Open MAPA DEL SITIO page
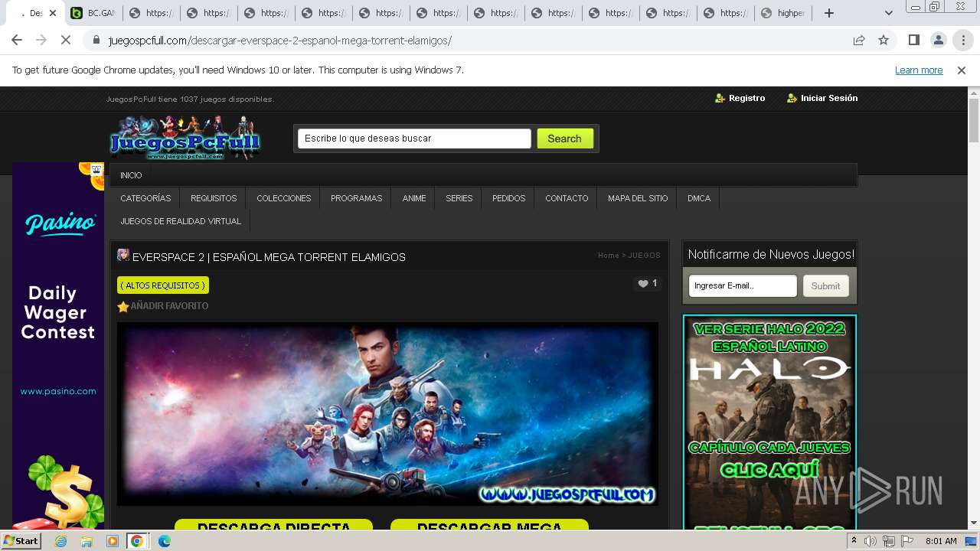The height and width of the screenshot is (551, 980). click(x=638, y=198)
